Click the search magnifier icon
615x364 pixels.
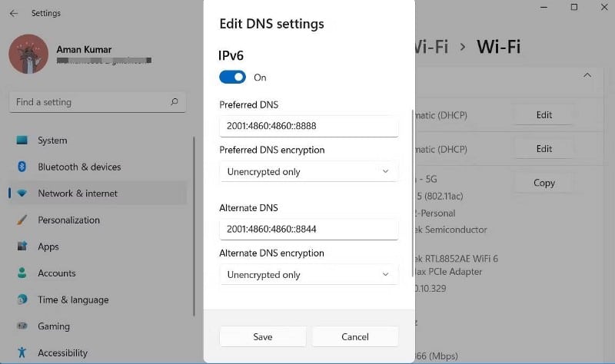(x=175, y=102)
